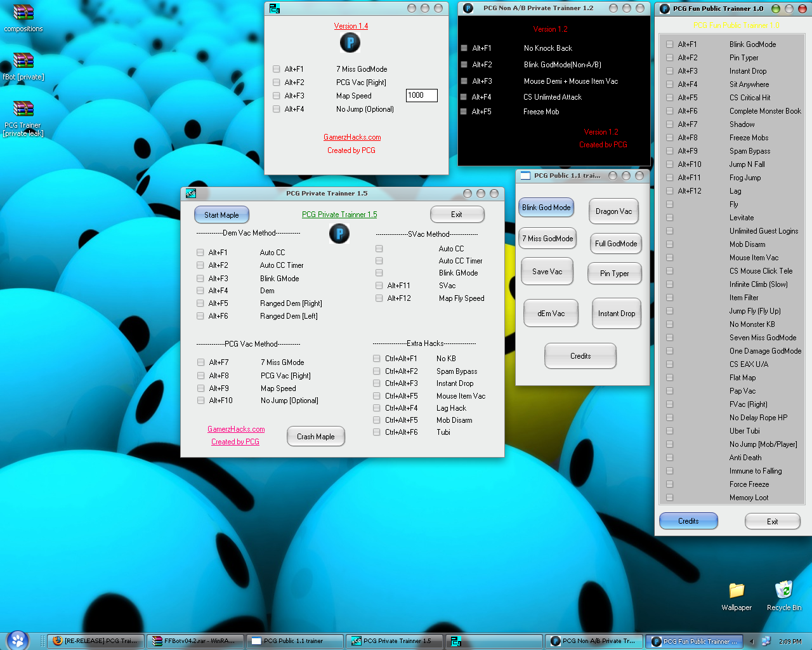
Task: Click the Crash Maple button
Action: click(315, 437)
